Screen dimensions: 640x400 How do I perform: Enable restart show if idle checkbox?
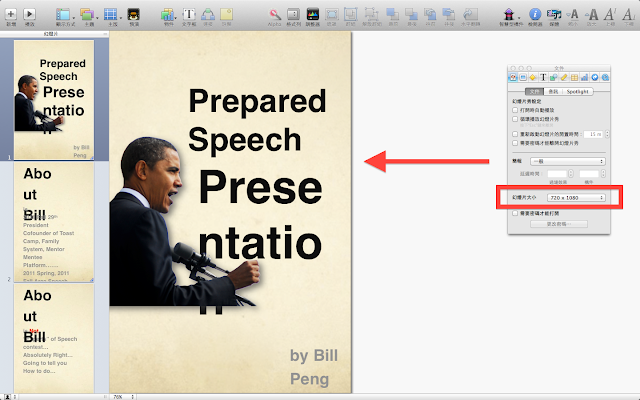(x=515, y=134)
